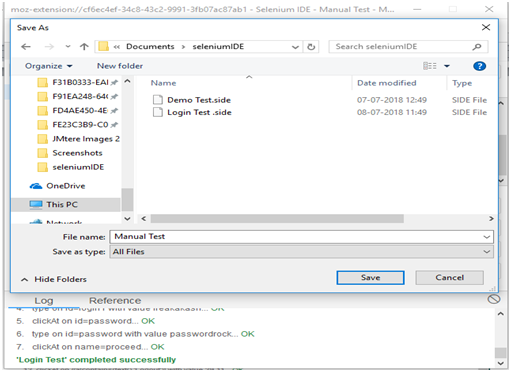
Task: Click the log scrollbar down arrow
Action: pos(501,363)
